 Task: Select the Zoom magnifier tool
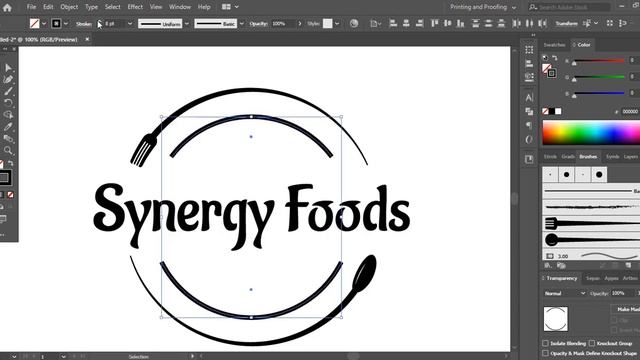click(8, 151)
